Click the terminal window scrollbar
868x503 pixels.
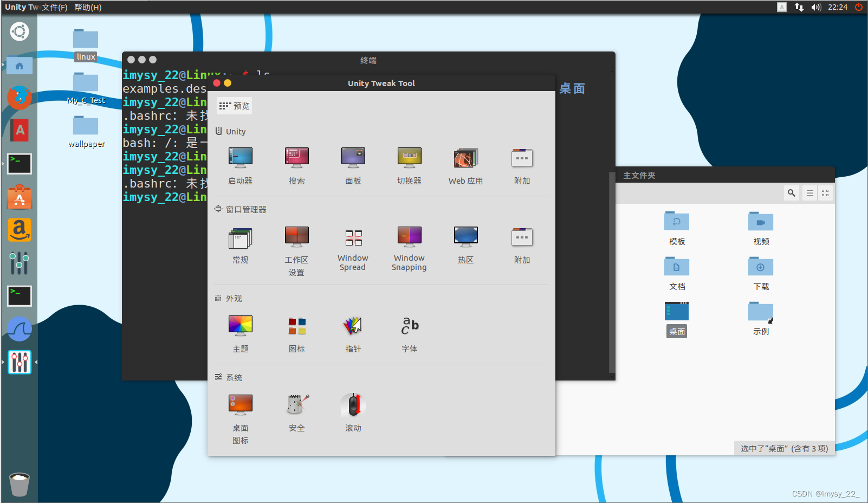[x=612, y=273]
